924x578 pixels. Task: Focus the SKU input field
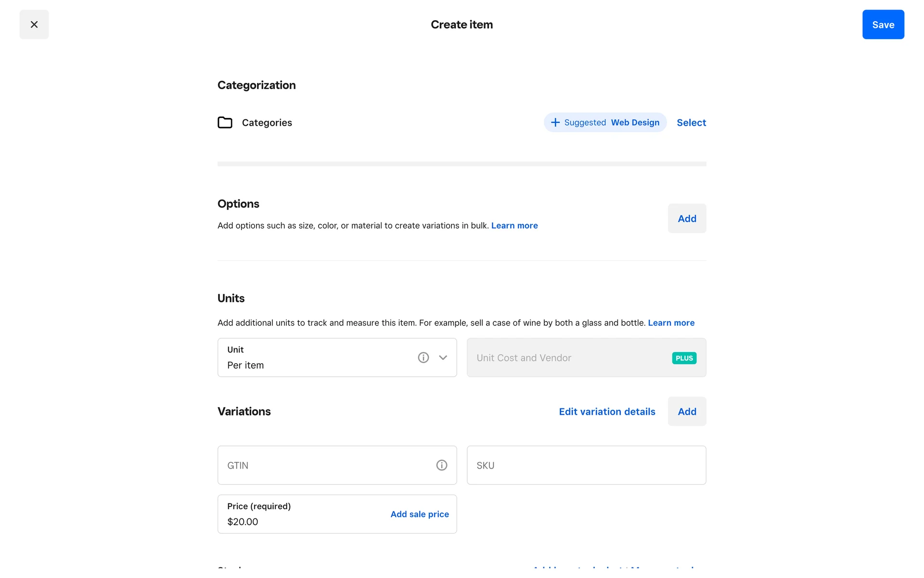[x=586, y=465]
